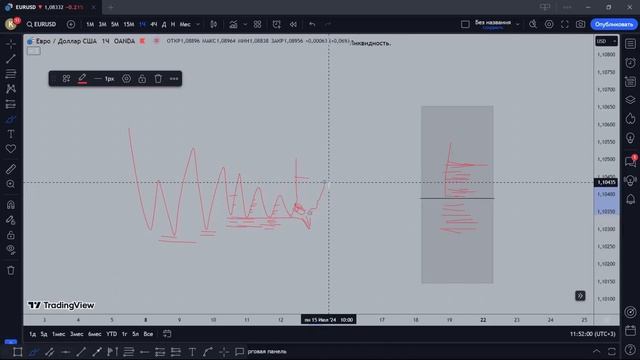
Task: Undo last chart action
Action: tap(312, 24)
